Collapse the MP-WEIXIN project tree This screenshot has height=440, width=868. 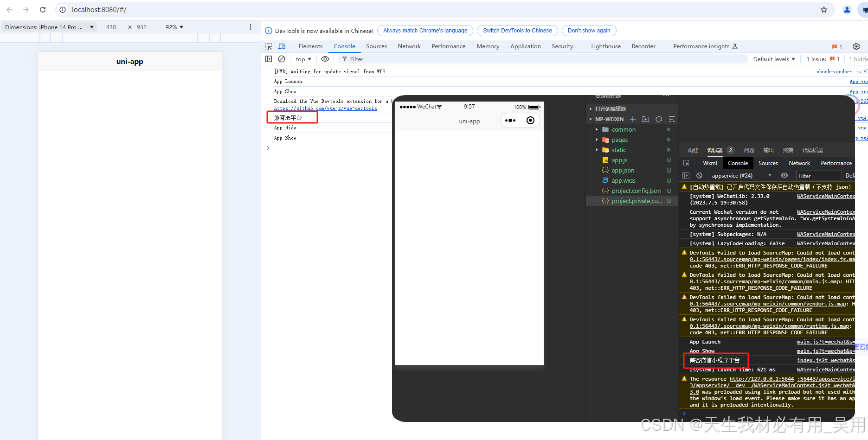click(x=591, y=120)
